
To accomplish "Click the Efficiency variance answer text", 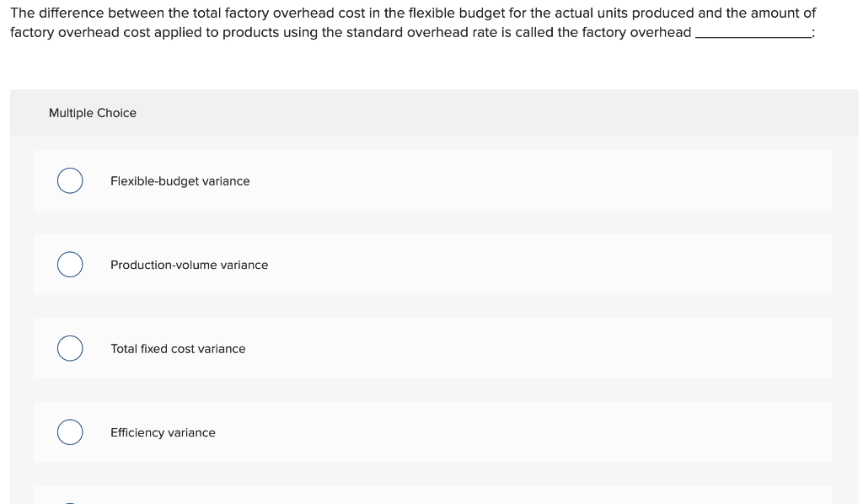I will point(163,432).
